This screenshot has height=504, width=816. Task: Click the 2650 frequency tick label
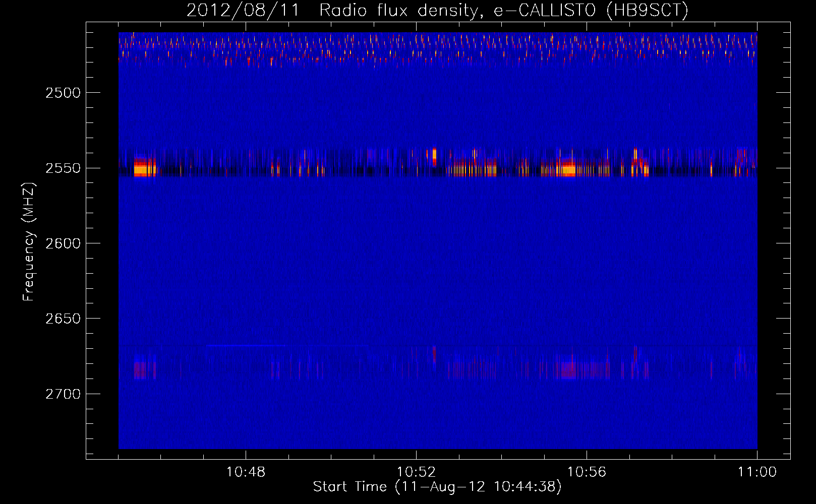point(63,319)
